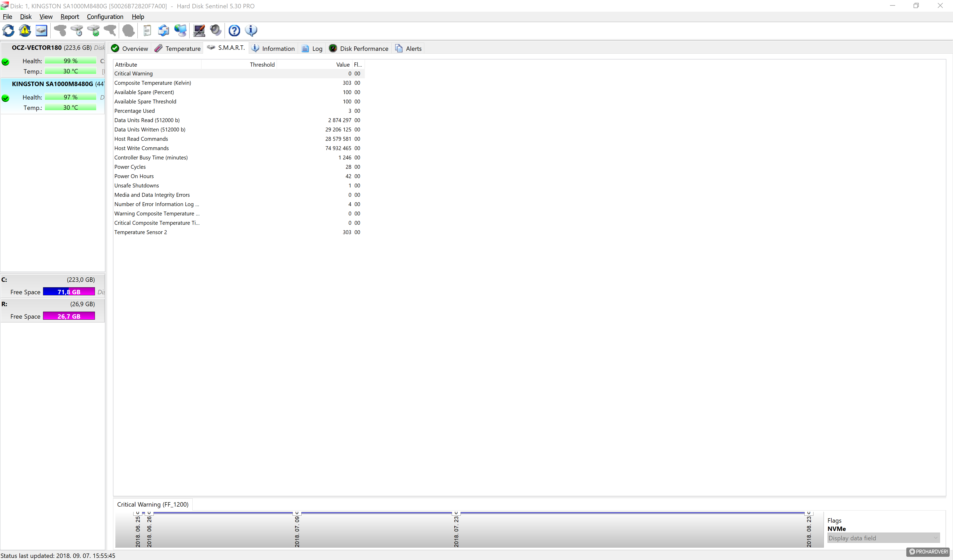
Task: Open the monitor with screwdriver configuration icon
Action: tap(199, 31)
